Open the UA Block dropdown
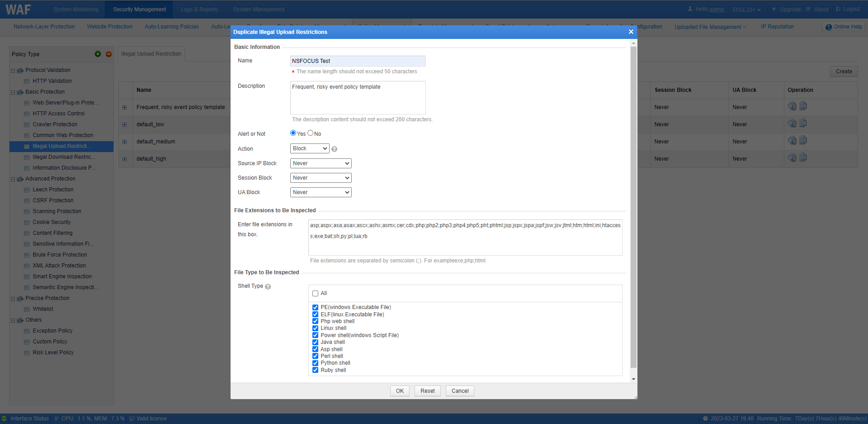 321,192
